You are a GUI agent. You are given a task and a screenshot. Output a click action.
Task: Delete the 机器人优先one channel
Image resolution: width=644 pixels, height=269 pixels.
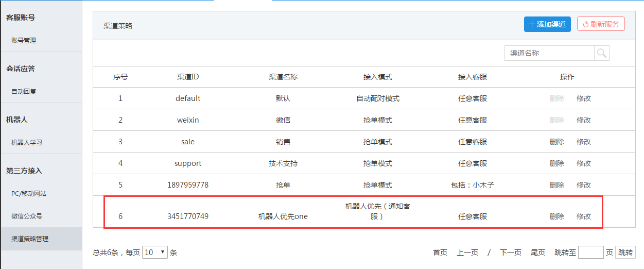(x=556, y=216)
